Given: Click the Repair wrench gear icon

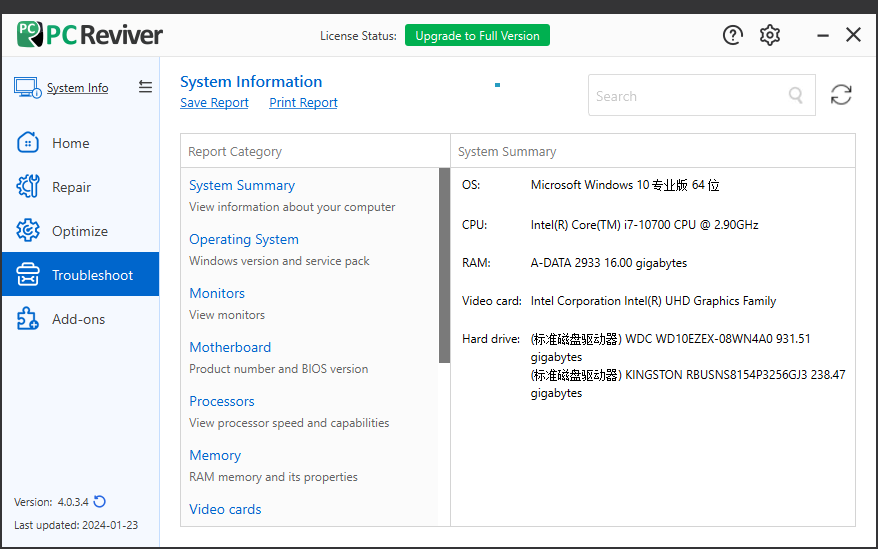Looking at the screenshot, I should (28, 187).
